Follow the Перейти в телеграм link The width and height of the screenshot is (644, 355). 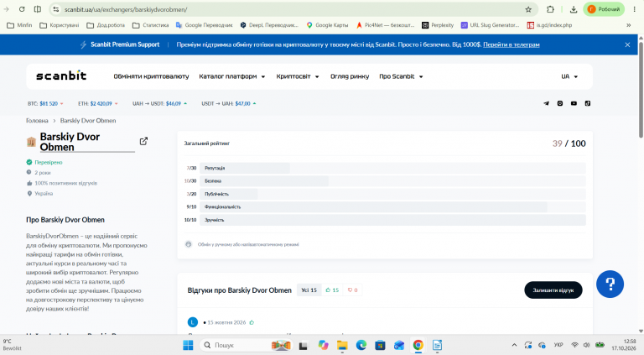(x=512, y=44)
